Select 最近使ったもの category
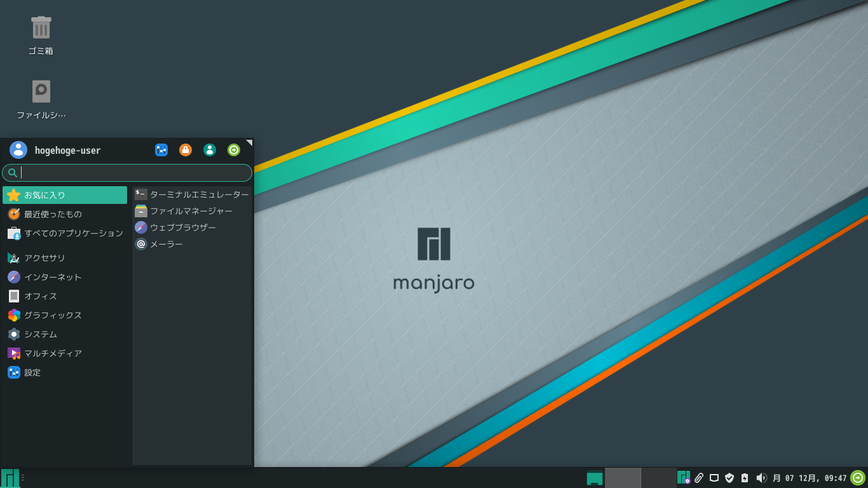Viewport: 868px width, 488px height. pyautogui.click(x=65, y=214)
